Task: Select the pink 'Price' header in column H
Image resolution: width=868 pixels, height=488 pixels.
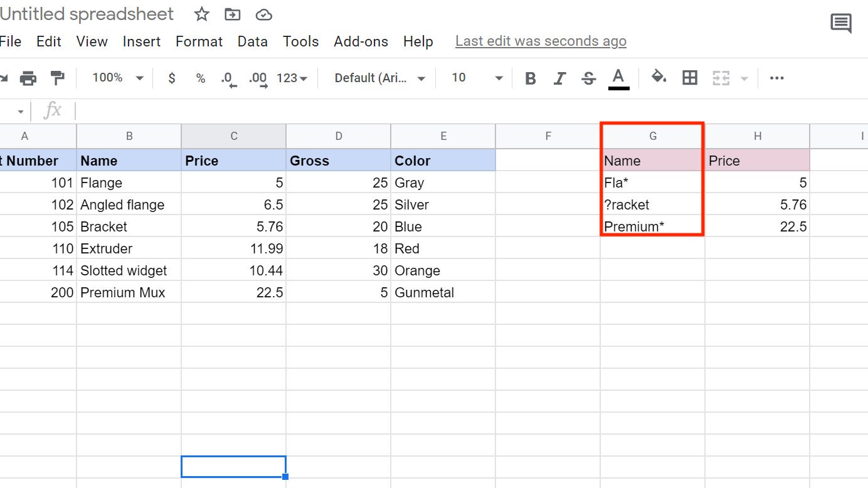Action: (758, 161)
